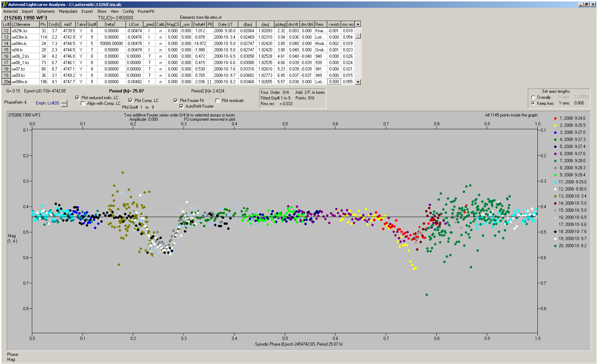Screen dimensions: 598x364
Task: Click the X-axis length field value 1.00000
Action: tap(581, 97)
